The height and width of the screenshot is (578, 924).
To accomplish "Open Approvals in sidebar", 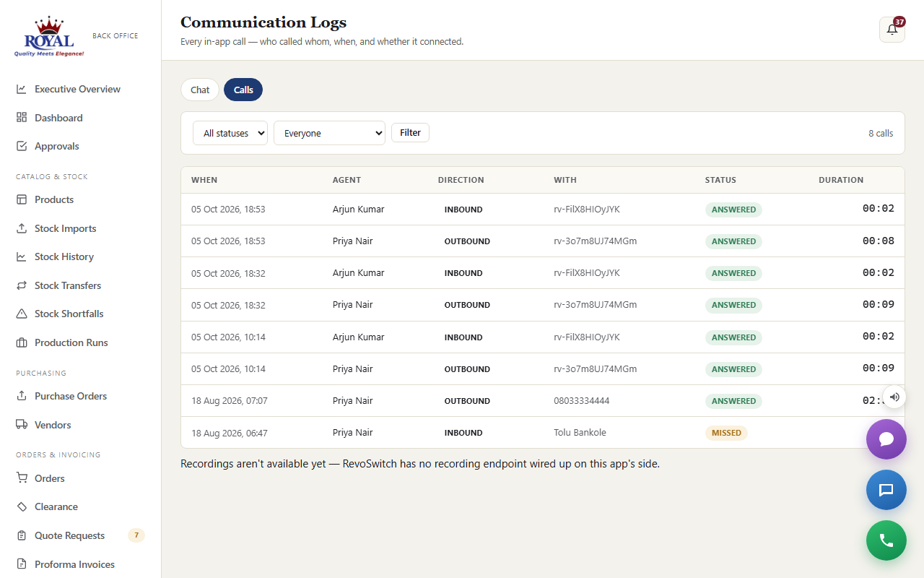I will (x=57, y=146).
